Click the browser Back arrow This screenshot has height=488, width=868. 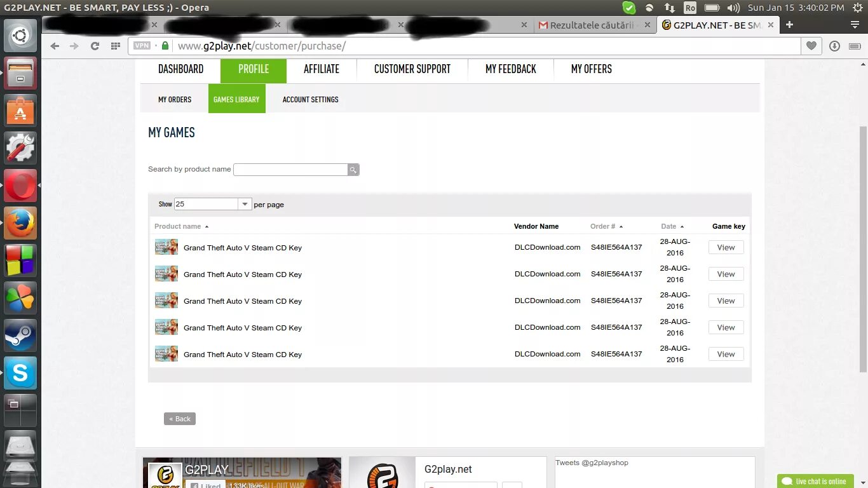click(x=55, y=46)
